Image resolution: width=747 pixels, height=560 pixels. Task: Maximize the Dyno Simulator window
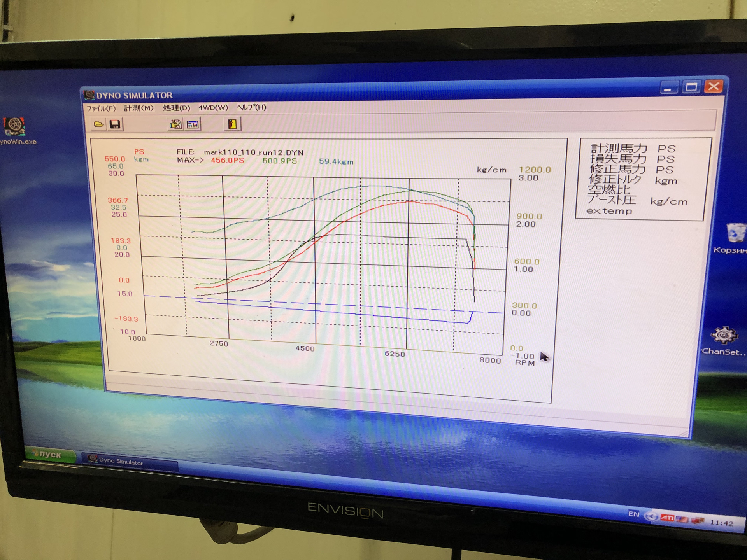(691, 87)
